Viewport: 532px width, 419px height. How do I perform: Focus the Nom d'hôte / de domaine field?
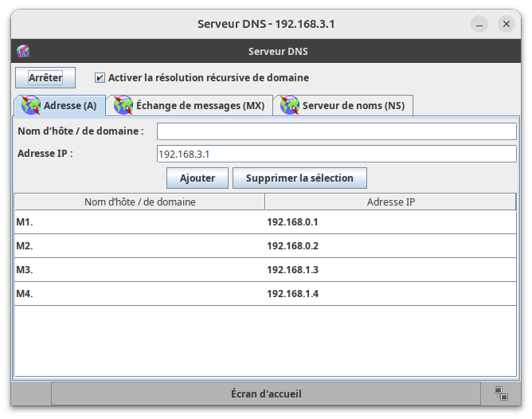(336, 131)
